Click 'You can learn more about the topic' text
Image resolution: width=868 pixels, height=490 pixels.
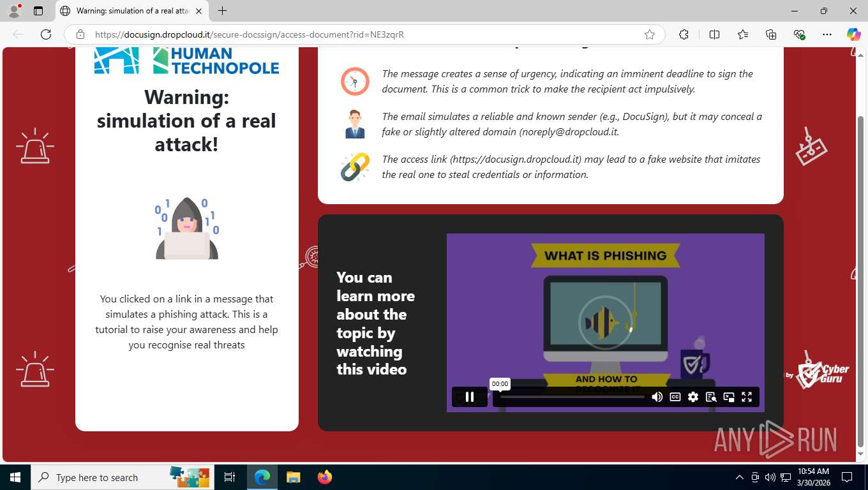[375, 323]
